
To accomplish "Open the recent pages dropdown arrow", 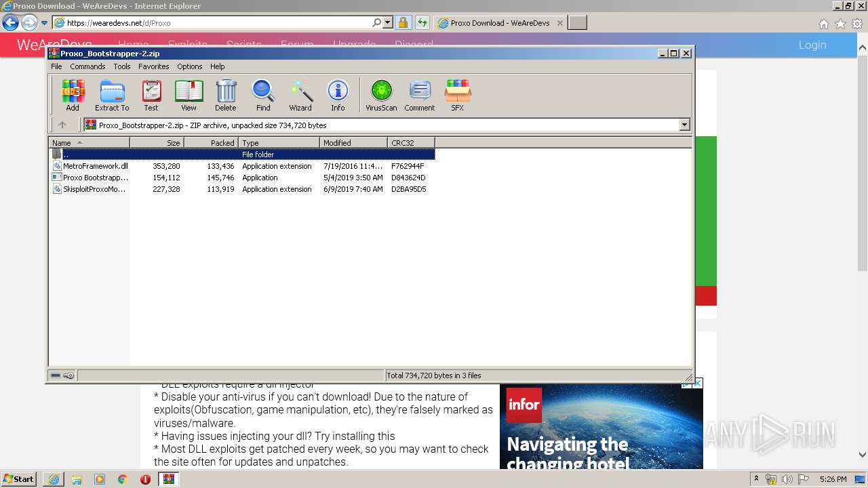I will click(x=45, y=23).
